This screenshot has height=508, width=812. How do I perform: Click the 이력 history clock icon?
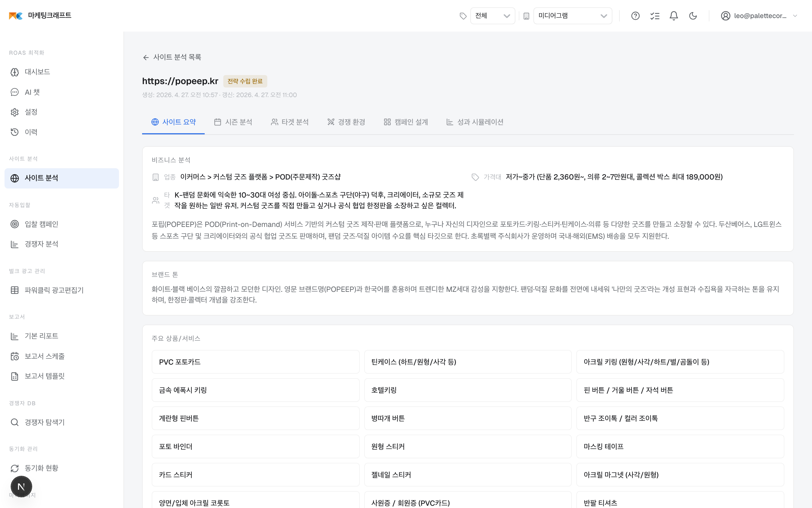[x=15, y=132]
